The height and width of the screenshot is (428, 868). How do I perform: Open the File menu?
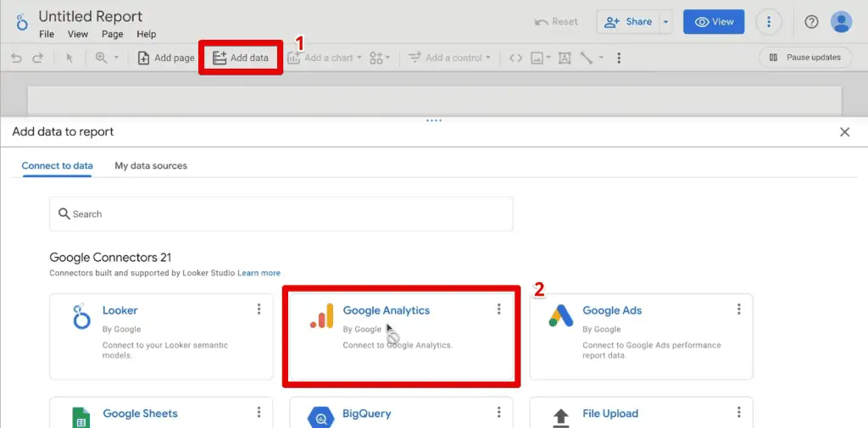coord(47,35)
